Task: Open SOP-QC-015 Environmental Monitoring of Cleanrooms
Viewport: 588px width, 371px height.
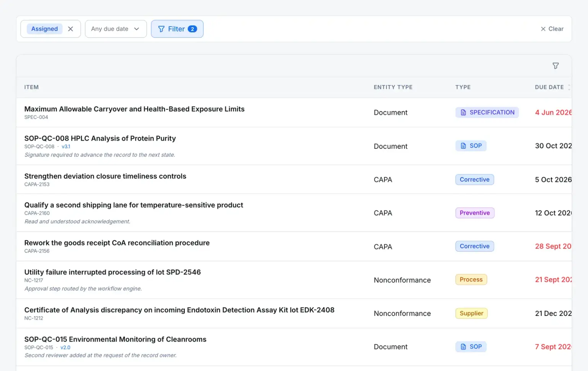Action: pos(115,339)
